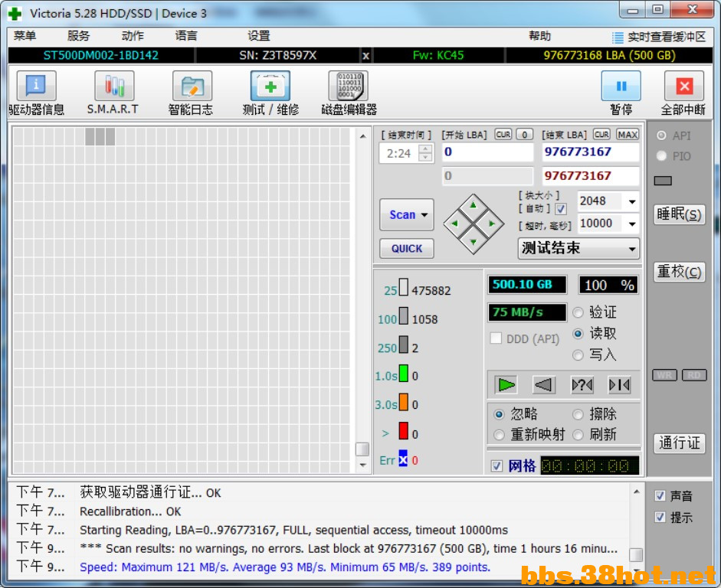This screenshot has width=721, height=588.
Task: Click the up arrow of navigation diamond
Action: pos(474,206)
